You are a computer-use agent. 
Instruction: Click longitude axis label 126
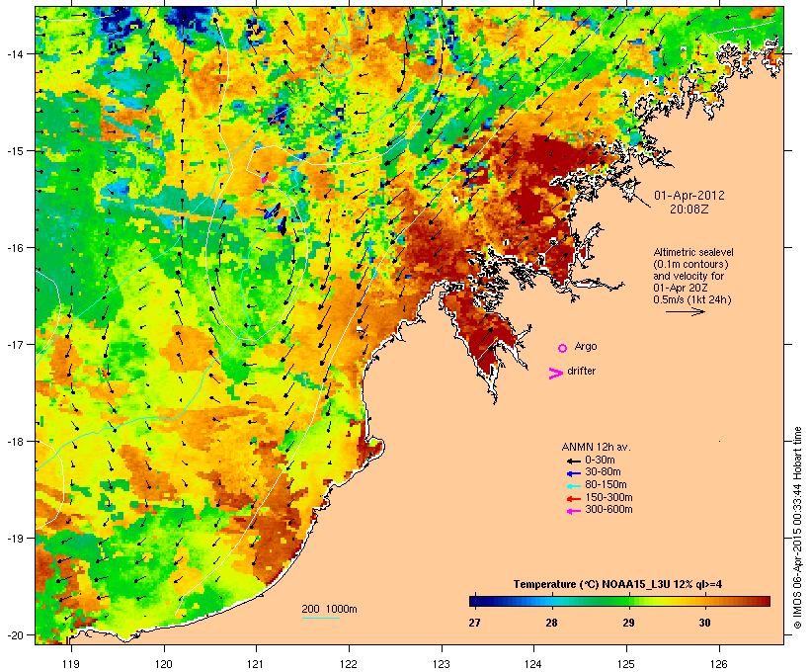(x=719, y=664)
